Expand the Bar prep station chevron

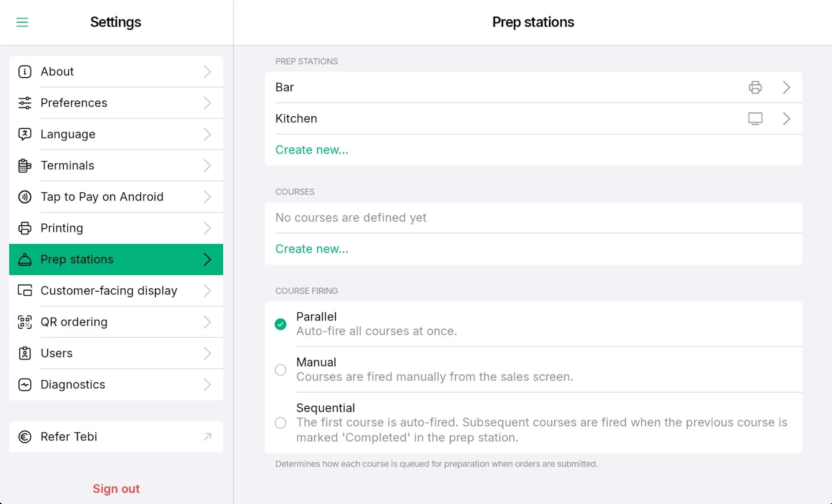(x=786, y=88)
